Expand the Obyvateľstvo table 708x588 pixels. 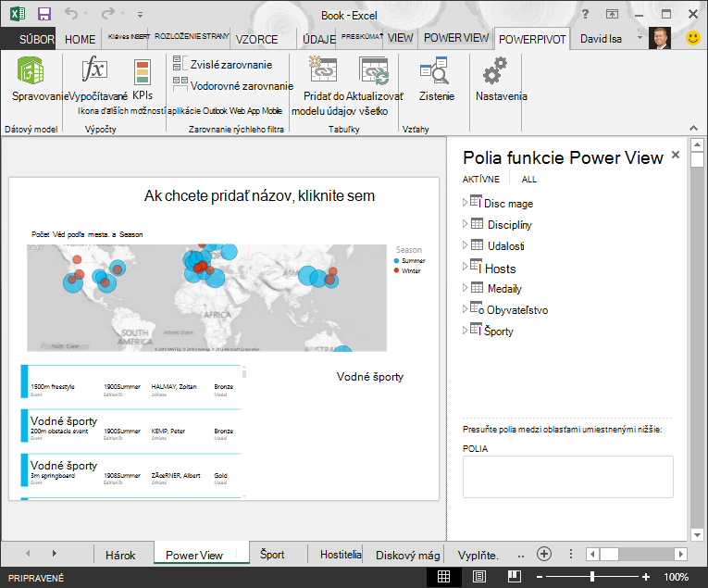point(466,308)
